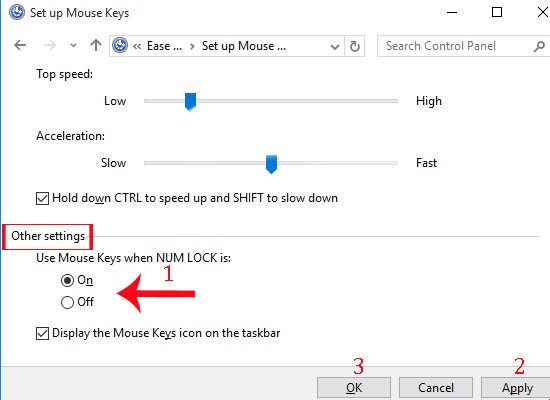This screenshot has height=400, width=550.
Task: Go up one level with up arrow
Action: tap(96, 45)
